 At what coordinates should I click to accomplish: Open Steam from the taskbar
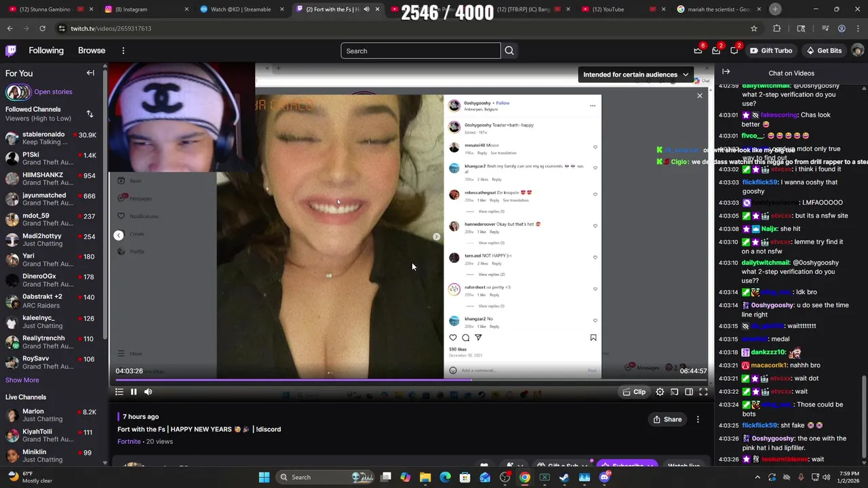(564, 477)
